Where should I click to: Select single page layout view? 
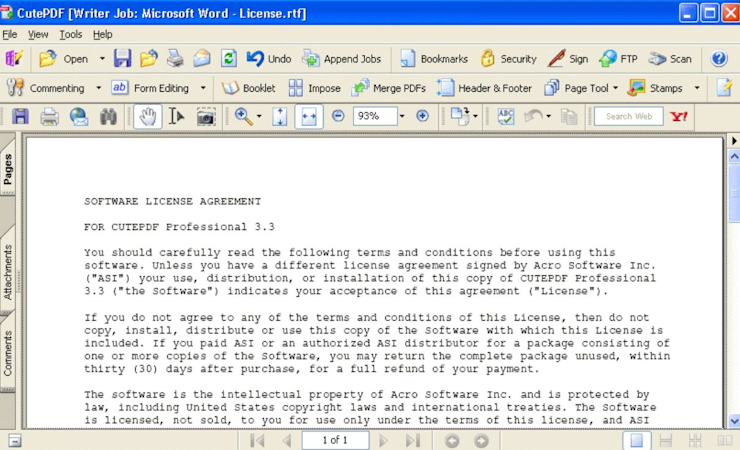click(637, 441)
